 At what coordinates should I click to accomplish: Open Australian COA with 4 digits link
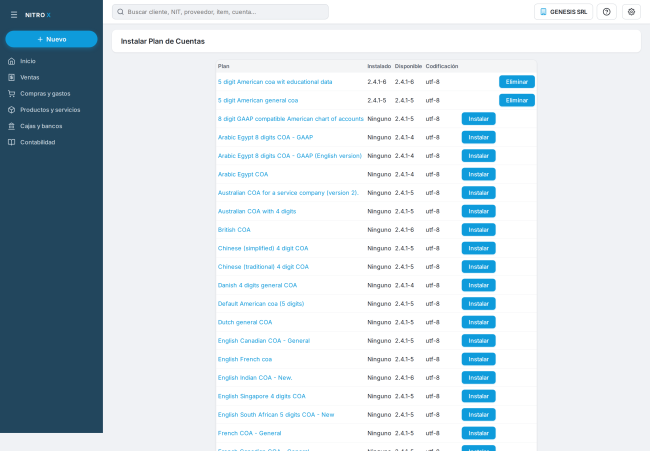[257, 211]
